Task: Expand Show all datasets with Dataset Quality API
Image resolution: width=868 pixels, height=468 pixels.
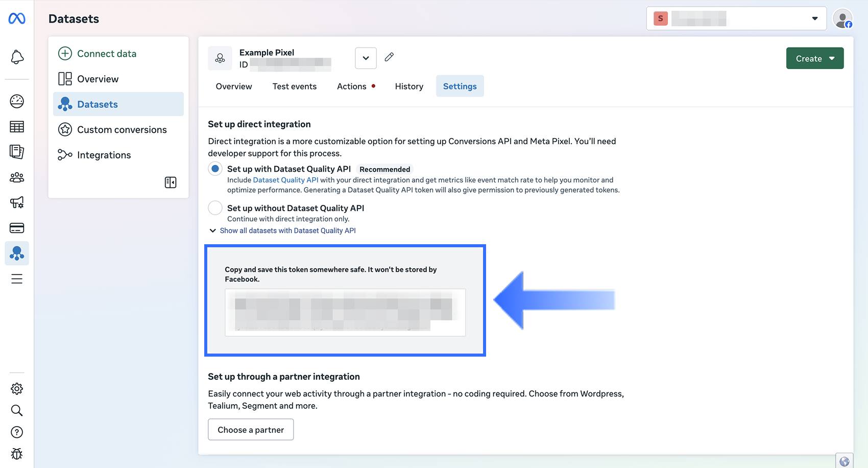Action: (282, 231)
